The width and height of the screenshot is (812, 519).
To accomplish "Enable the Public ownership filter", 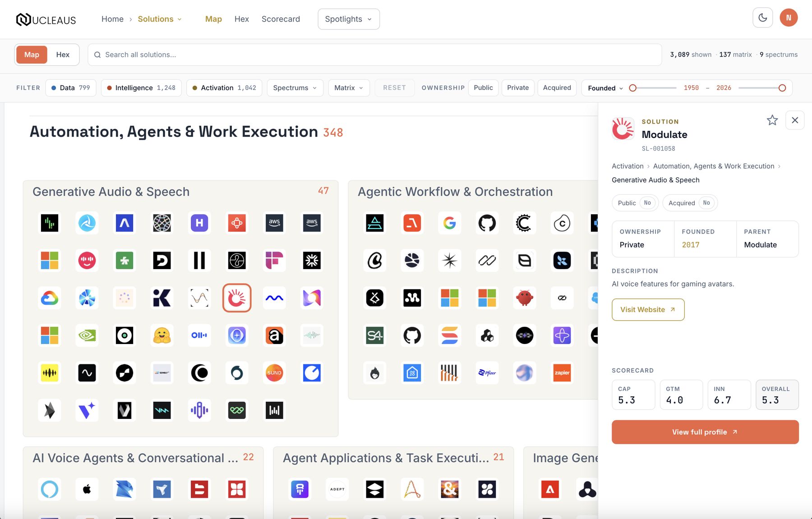I will [x=483, y=88].
